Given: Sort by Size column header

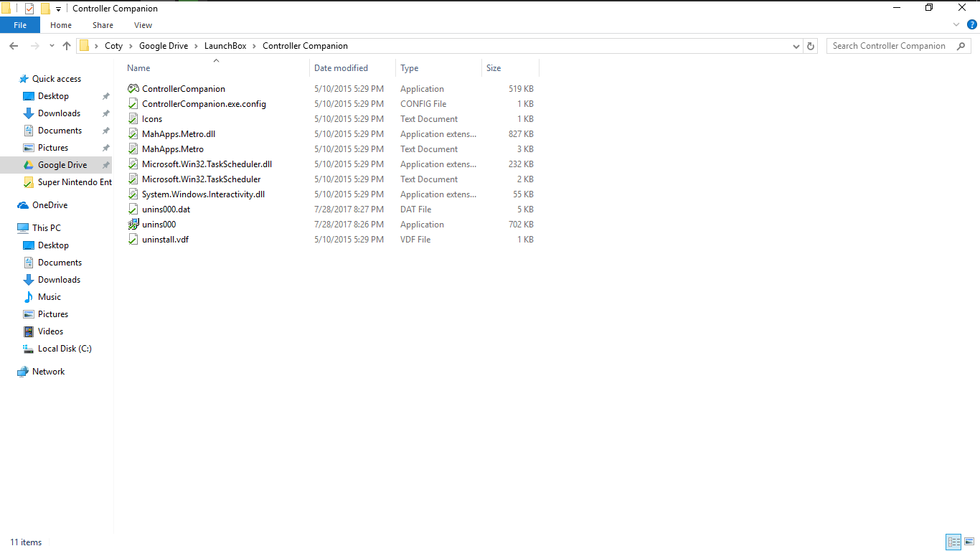Looking at the screenshot, I should coord(494,68).
